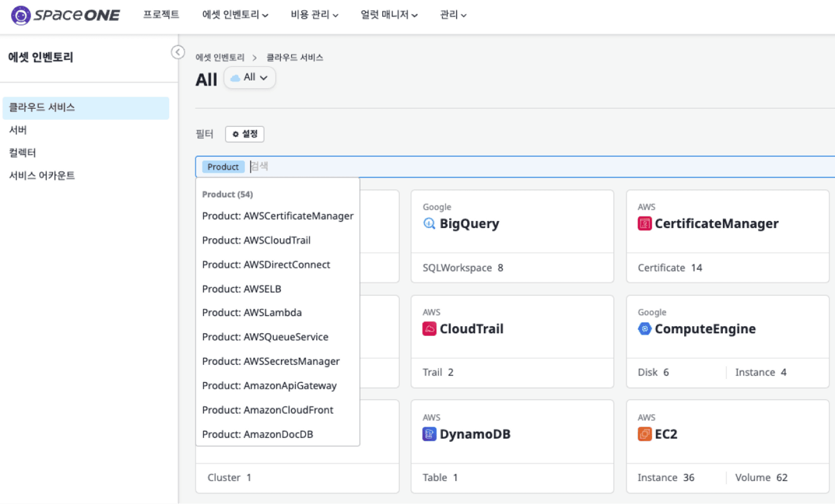Viewport: 835px width, 504px height.
Task: Click Trail 2 under CloudTrail
Action: click(x=438, y=372)
